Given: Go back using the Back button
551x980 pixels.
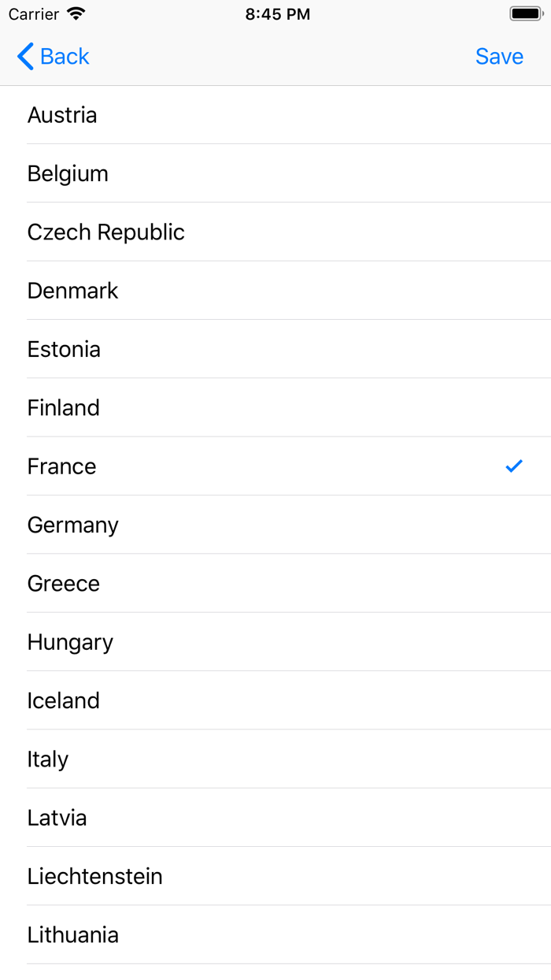Looking at the screenshot, I should point(52,56).
